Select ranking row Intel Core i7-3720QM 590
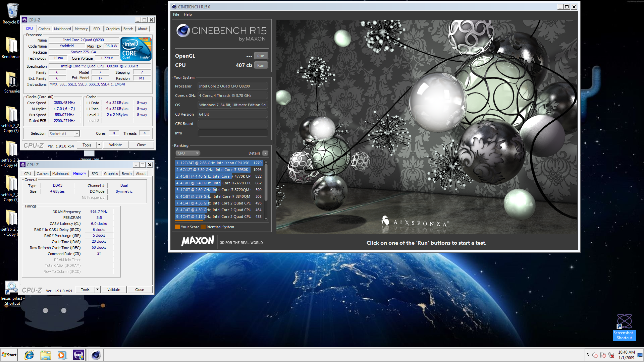The width and height of the screenshot is (644, 362). pyautogui.click(x=219, y=190)
